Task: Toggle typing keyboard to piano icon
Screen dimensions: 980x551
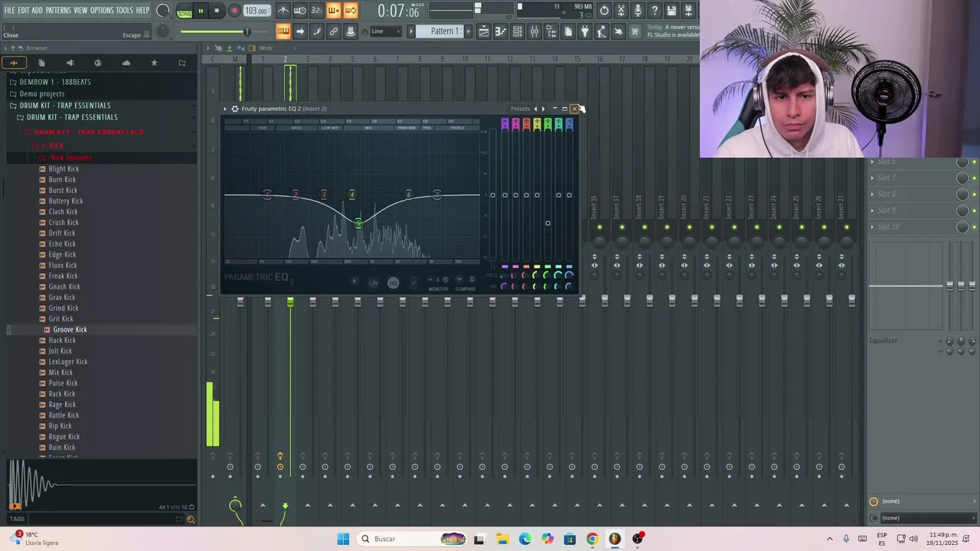Action: click(x=283, y=31)
